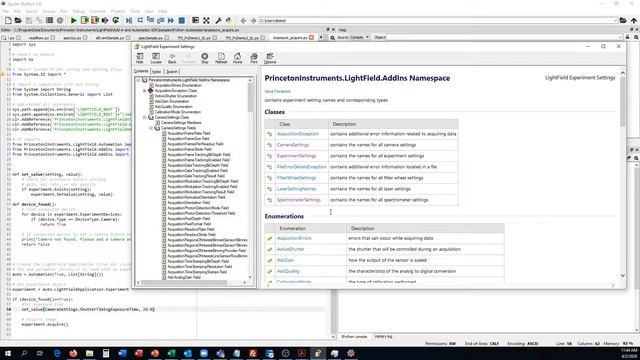Open the FilterWheelSettings class link
Viewport: 640px width, 360px height.
[296, 178]
